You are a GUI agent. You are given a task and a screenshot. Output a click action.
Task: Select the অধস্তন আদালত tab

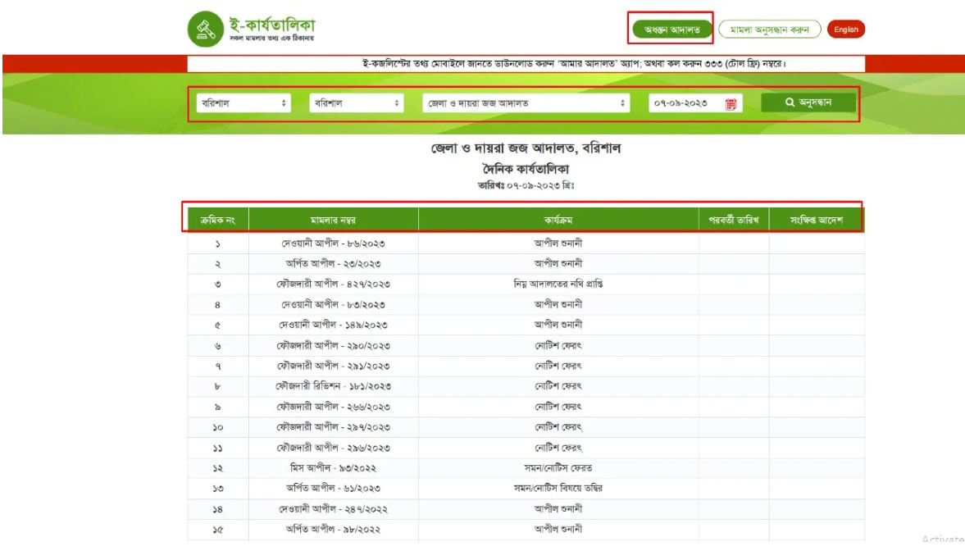pos(671,30)
